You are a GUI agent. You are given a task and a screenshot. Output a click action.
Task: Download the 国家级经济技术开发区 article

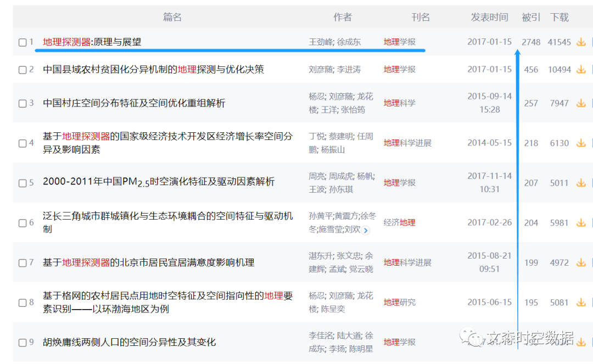pyautogui.click(x=580, y=143)
